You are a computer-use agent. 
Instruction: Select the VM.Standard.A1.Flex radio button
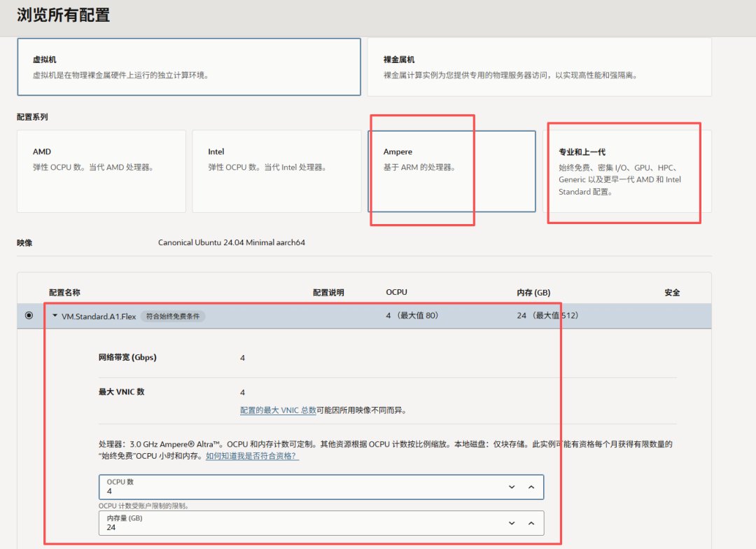point(29,316)
